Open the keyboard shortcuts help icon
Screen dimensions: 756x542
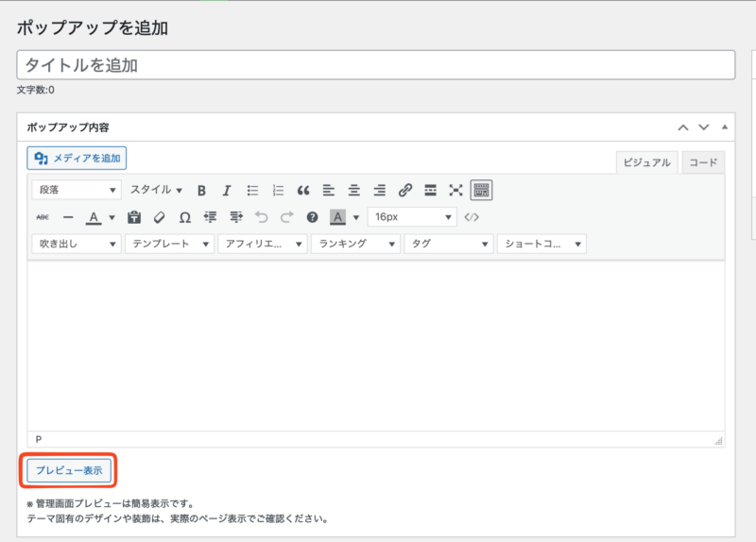(x=313, y=217)
